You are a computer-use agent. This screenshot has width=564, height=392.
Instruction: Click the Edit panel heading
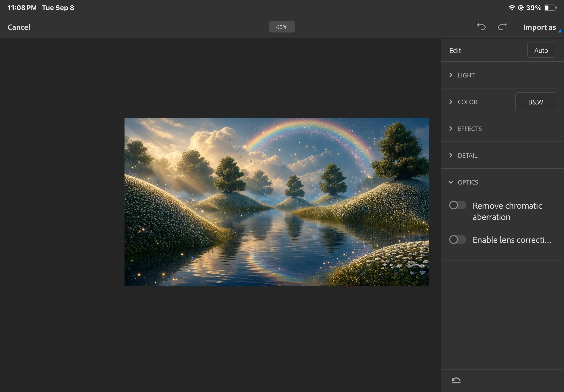[455, 51]
